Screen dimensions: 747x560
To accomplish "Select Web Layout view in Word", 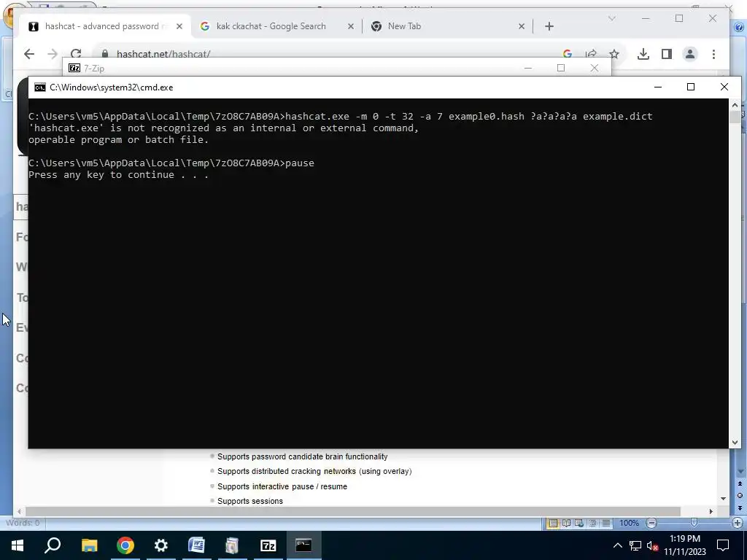I will 579,523.
